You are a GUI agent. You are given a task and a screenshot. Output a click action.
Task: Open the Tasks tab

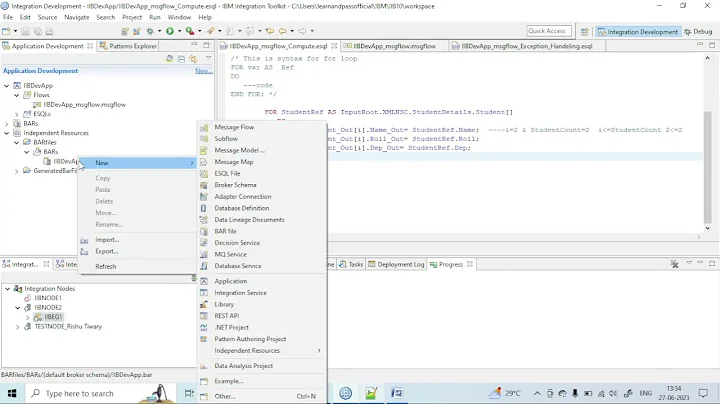(351, 264)
